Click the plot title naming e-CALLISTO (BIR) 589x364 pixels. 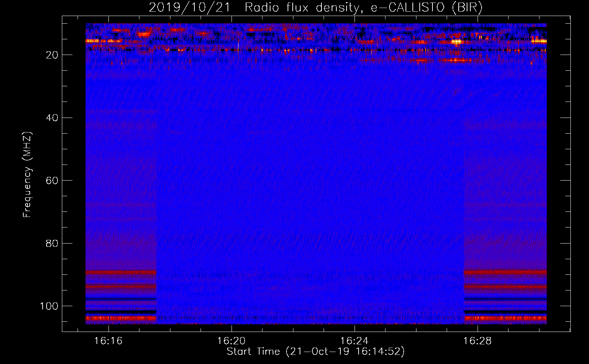[x=316, y=8]
